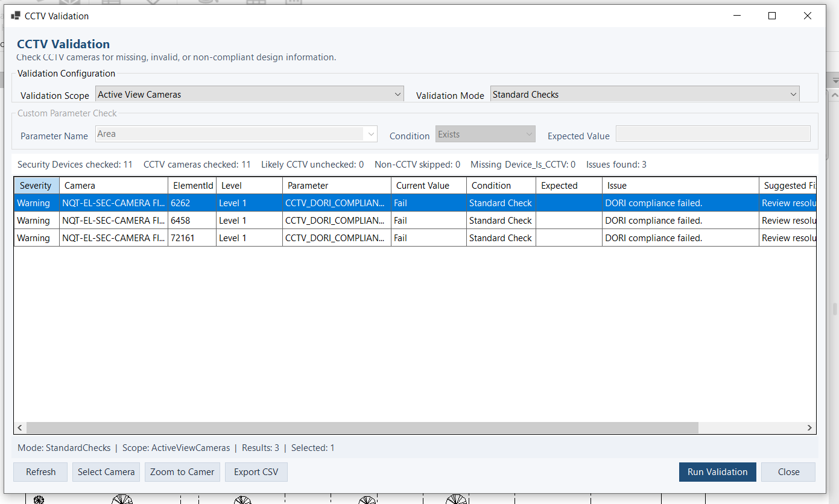The width and height of the screenshot is (839, 504).
Task: Click the Level 1 cell in row 6458
Action: tap(249, 221)
